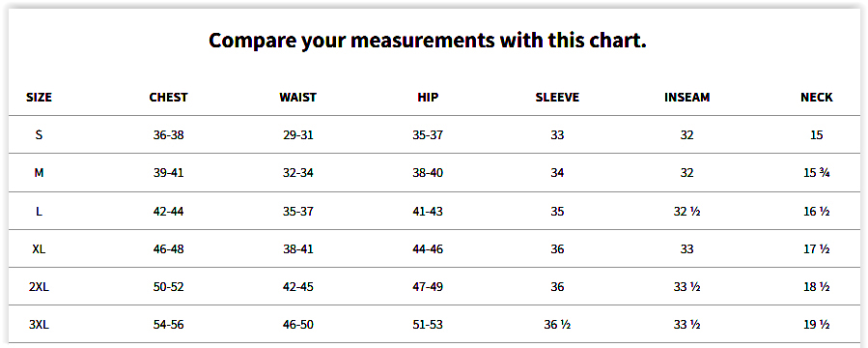This screenshot has height=348, width=868.
Task: Select the 3XL size row label
Action: [39, 325]
